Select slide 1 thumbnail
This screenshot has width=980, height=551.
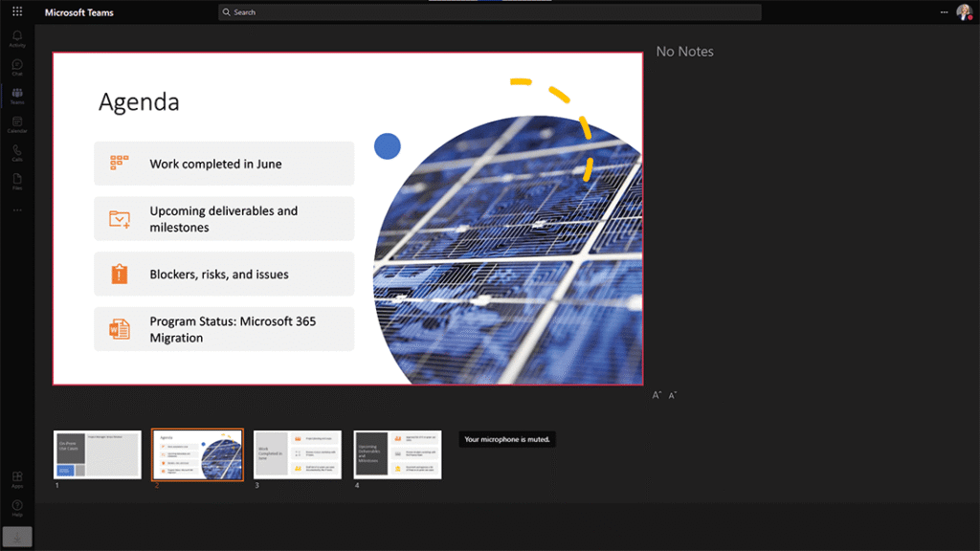click(x=98, y=454)
